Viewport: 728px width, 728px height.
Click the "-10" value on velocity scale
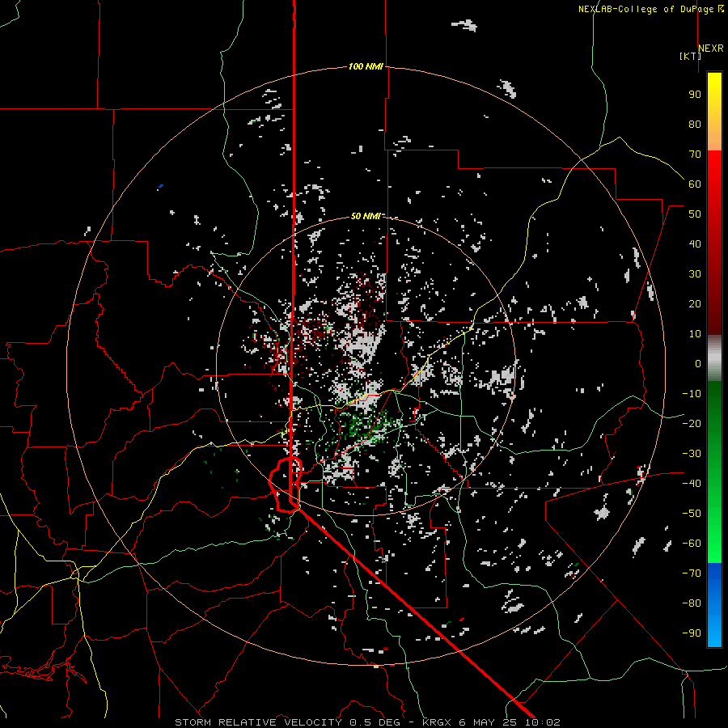pyautogui.click(x=692, y=394)
